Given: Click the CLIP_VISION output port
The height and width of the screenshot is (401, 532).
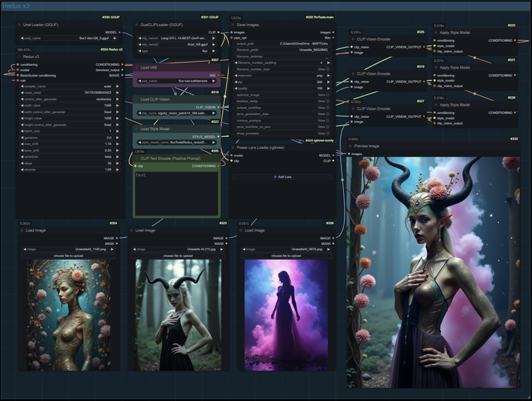Looking at the screenshot, I should click(x=218, y=107).
